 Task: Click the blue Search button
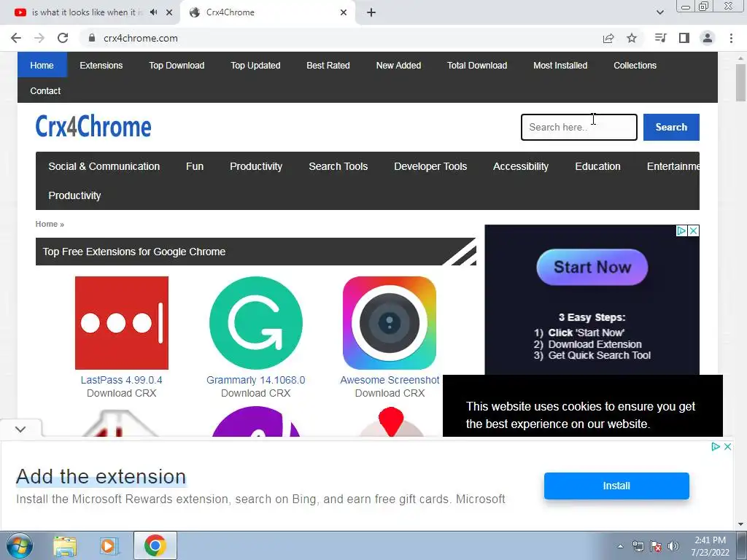pyautogui.click(x=671, y=127)
